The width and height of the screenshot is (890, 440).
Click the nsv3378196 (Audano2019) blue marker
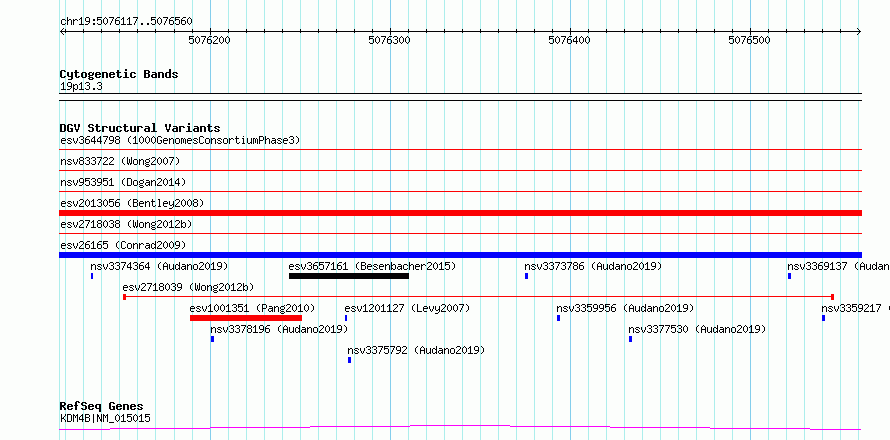click(x=212, y=339)
